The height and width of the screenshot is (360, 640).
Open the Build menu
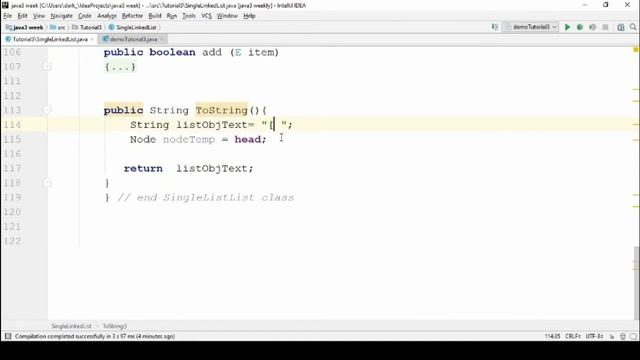pyautogui.click(x=155, y=16)
